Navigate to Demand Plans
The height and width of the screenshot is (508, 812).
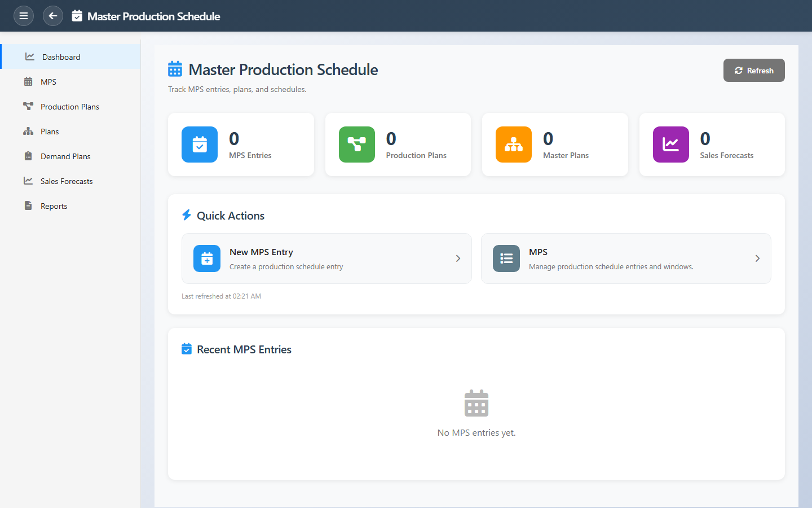coord(65,156)
